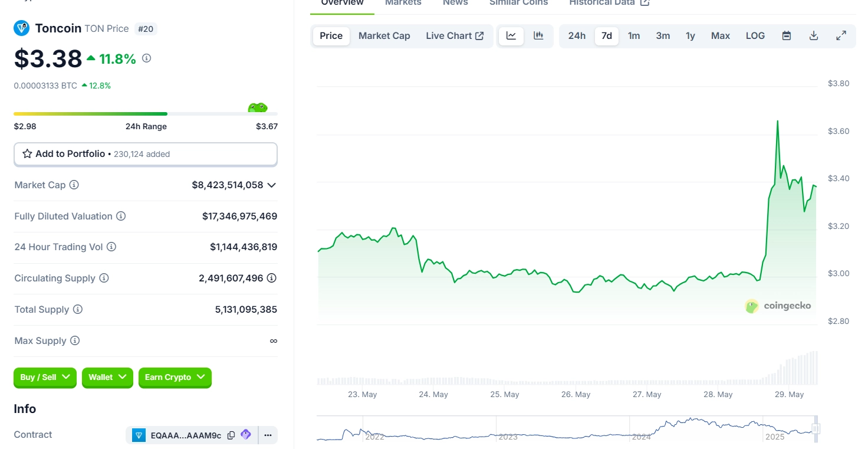This screenshot has width=868, height=449.
Task: Select Price chart mode
Action: coord(331,36)
